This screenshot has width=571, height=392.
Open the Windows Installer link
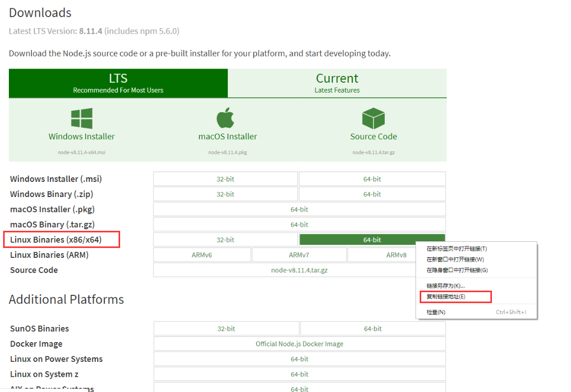point(82,137)
